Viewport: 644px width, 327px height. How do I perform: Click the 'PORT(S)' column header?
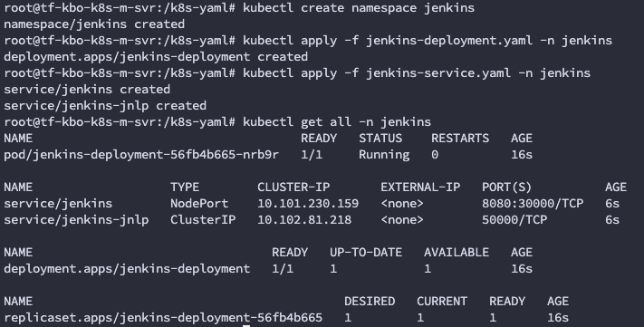507,188
